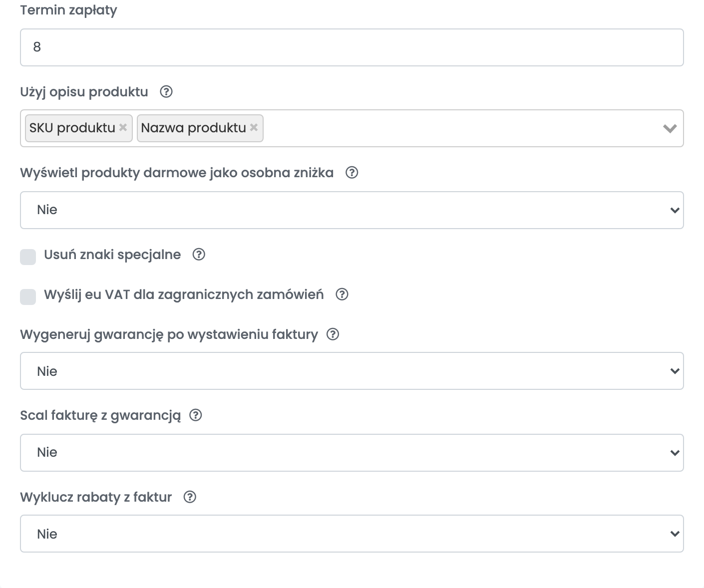Open the 'Scal fakturę z gwarancją' dropdown
Screen dimensions: 704x588
(x=352, y=453)
